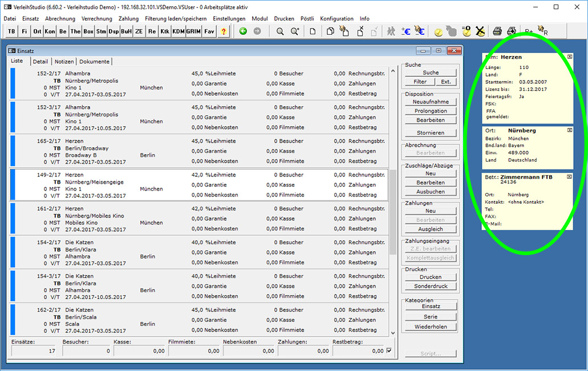Open the Fav favorites toolbar button
Image resolution: width=588 pixels, height=371 pixels.
coord(209,31)
